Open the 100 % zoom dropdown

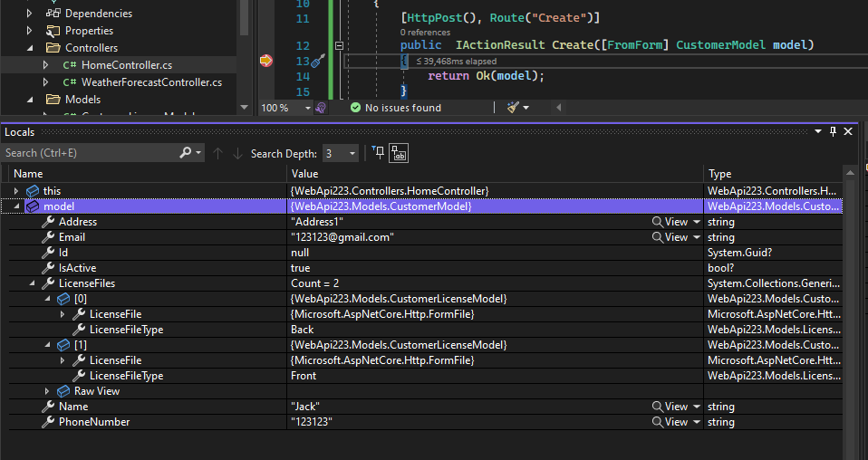(x=308, y=108)
